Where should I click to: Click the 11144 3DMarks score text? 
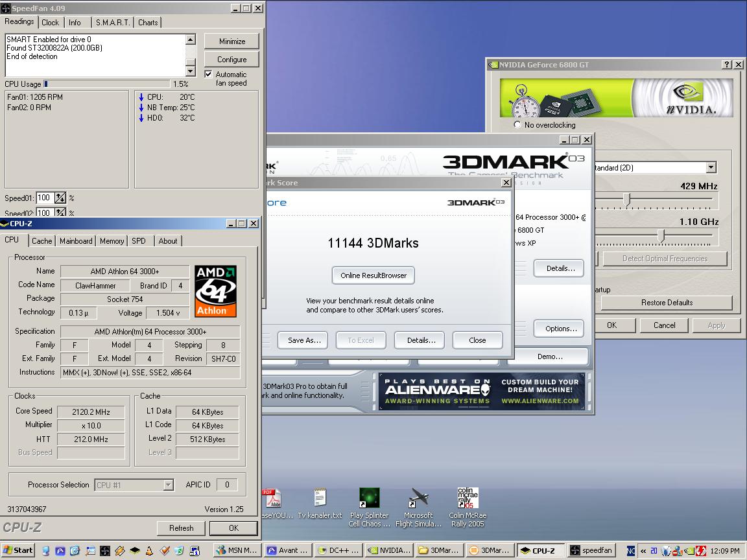(373, 243)
